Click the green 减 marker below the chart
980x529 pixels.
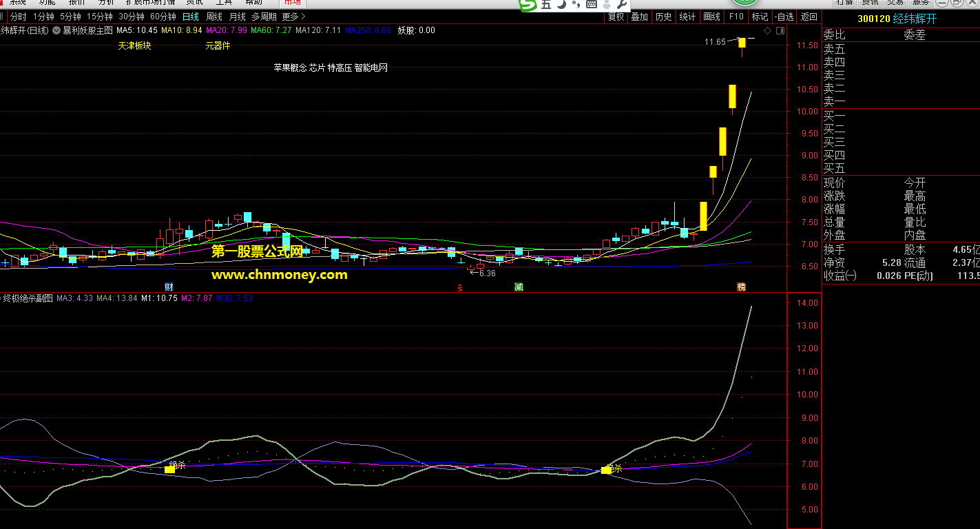[x=519, y=287]
